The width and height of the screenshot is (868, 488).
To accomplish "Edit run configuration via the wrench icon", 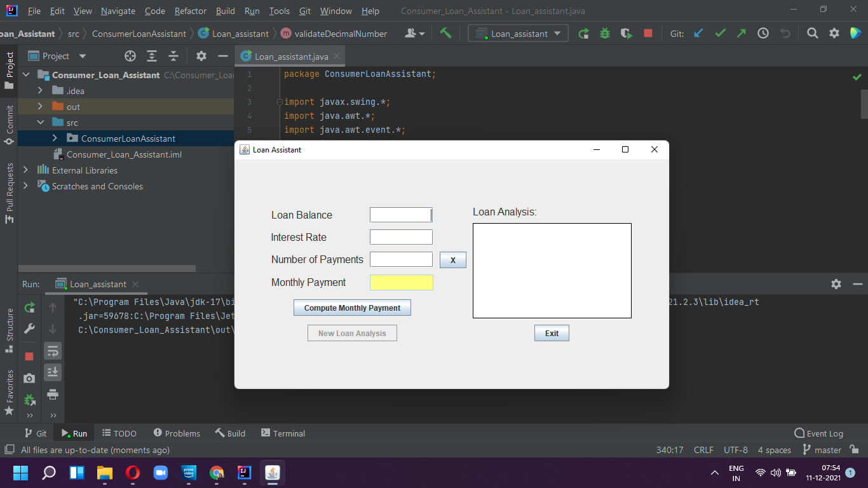I will pyautogui.click(x=28, y=329).
